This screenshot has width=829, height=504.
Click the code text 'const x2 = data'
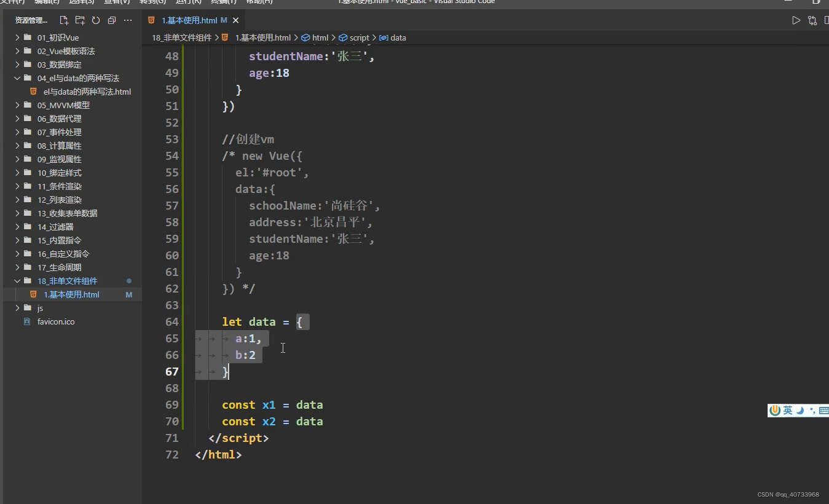pyautogui.click(x=272, y=422)
